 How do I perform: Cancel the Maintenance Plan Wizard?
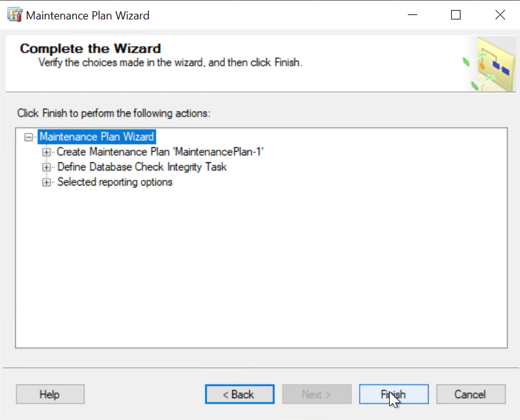pyautogui.click(x=470, y=394)
